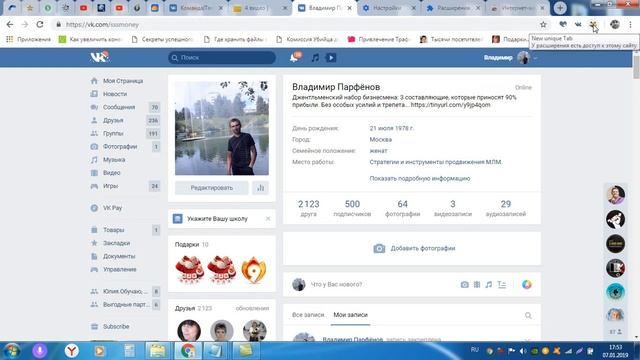Open Yandex browser from the taskbar
Screen dimensions: 640x360
(x=71, y=351)
